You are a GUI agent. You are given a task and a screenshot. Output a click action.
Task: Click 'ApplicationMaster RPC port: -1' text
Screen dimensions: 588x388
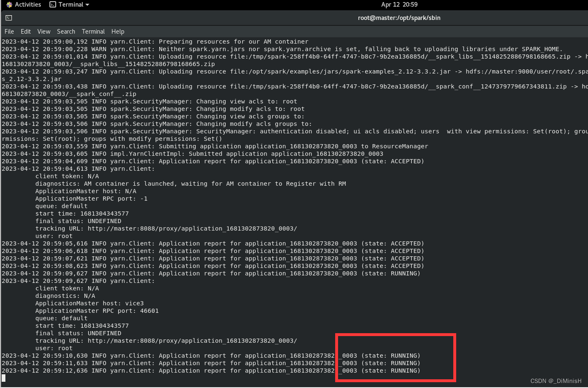point(91,199)
